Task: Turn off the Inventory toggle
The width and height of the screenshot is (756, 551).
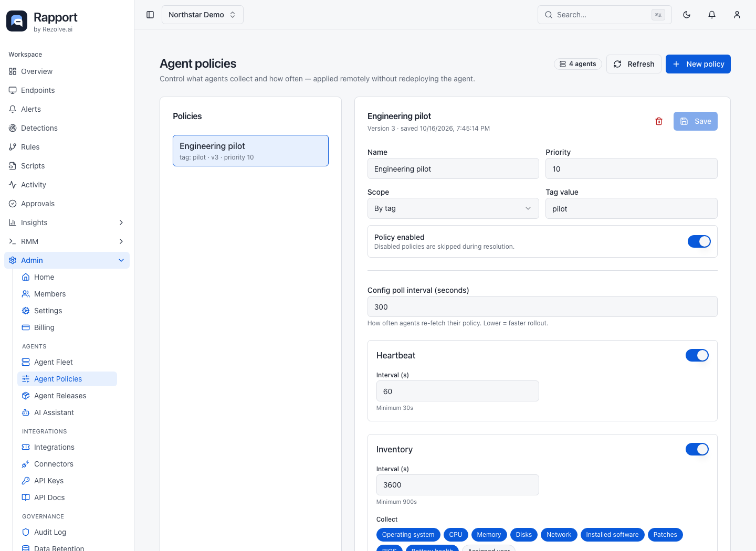Action: click(x=697, y=449)
